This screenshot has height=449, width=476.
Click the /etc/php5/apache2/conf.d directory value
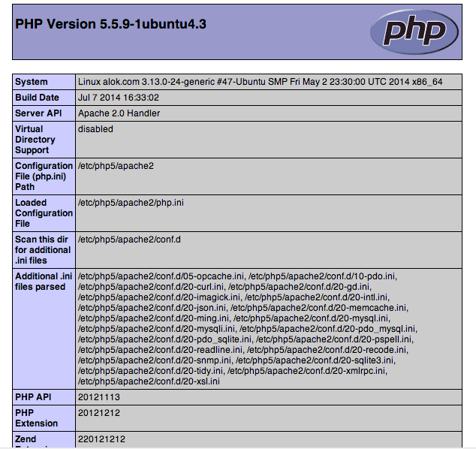click(x=129, y=240)
